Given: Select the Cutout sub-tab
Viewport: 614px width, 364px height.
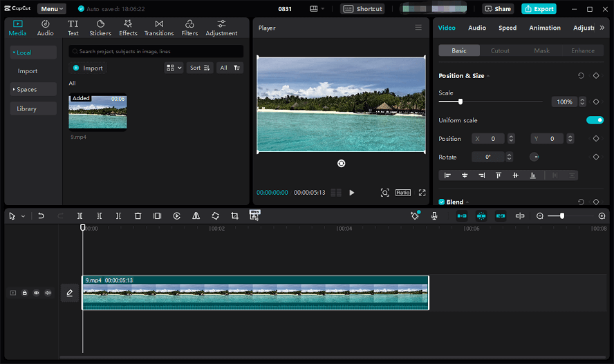Looking at the screenshot, I should 500,50.
